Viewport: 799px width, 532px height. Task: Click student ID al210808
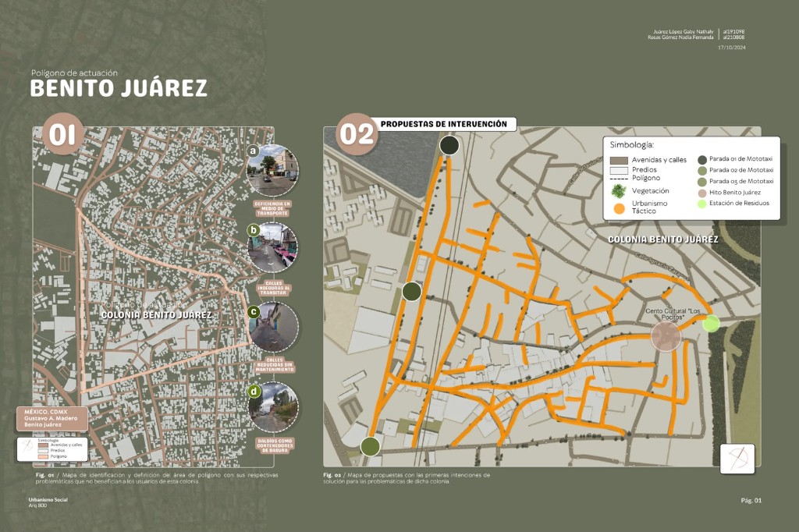pyautogui.click(x=733, y=37)
